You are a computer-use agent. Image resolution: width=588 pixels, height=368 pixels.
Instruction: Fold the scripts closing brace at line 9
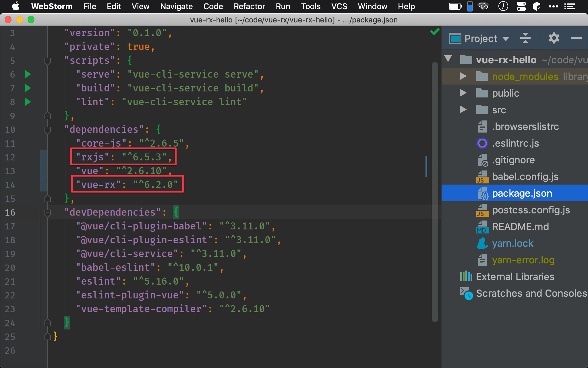48,116
